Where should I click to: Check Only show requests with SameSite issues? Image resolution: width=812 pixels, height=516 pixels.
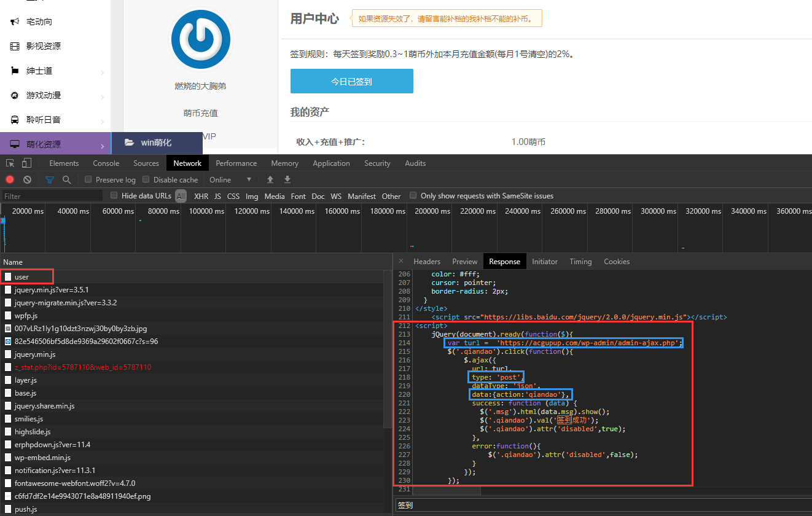(413, 195)
